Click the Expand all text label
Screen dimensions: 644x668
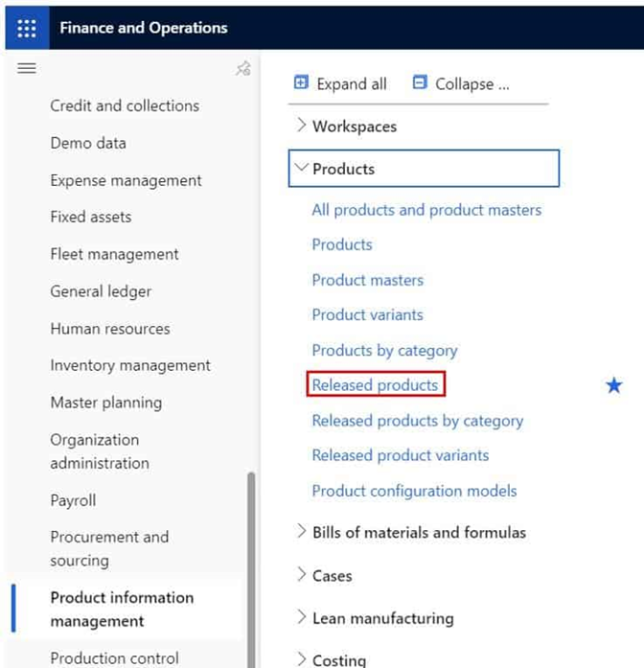pyautogui.click(x=352, y=84)
